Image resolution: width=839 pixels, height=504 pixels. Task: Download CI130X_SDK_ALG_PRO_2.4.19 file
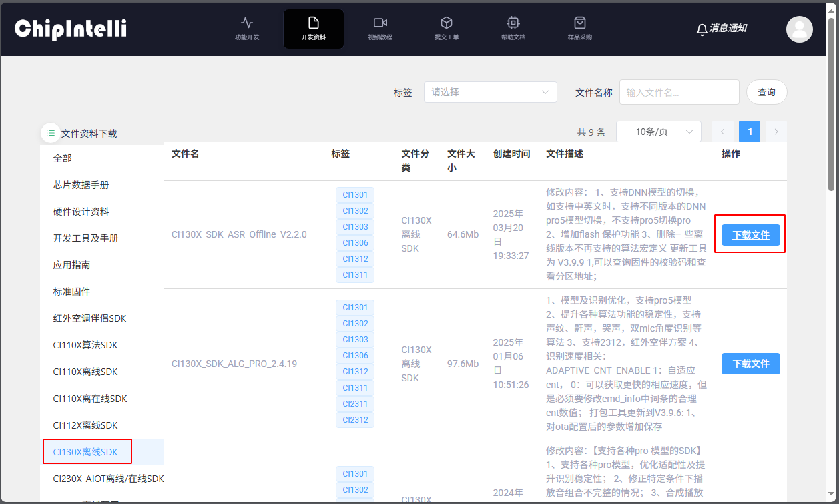(x=751, y=364)
